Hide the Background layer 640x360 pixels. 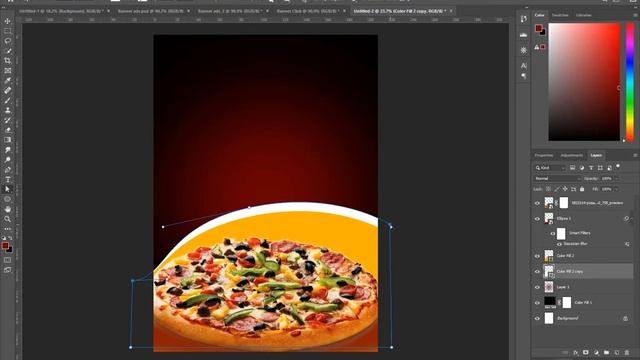537,318
